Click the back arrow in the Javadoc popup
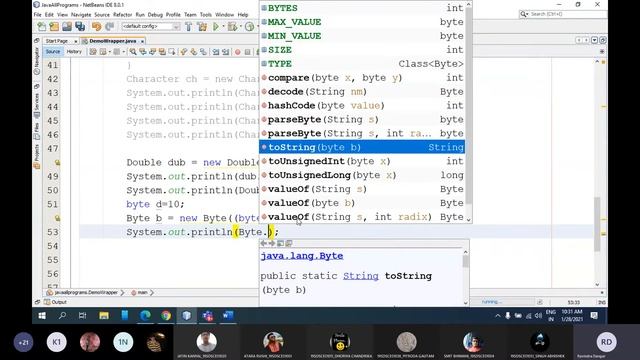The image size is (640, 360). click(x=264, y=243)
